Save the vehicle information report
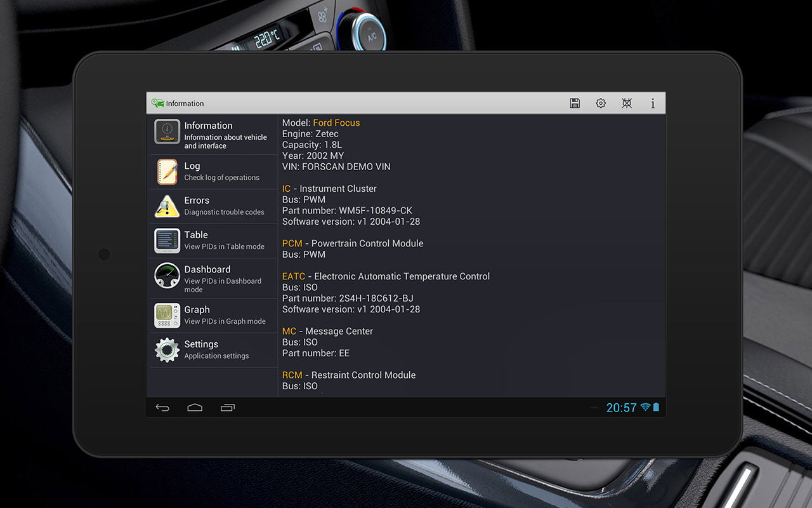Image resolution: width=812 pixels, height=508 pixels. click(575, 103)
